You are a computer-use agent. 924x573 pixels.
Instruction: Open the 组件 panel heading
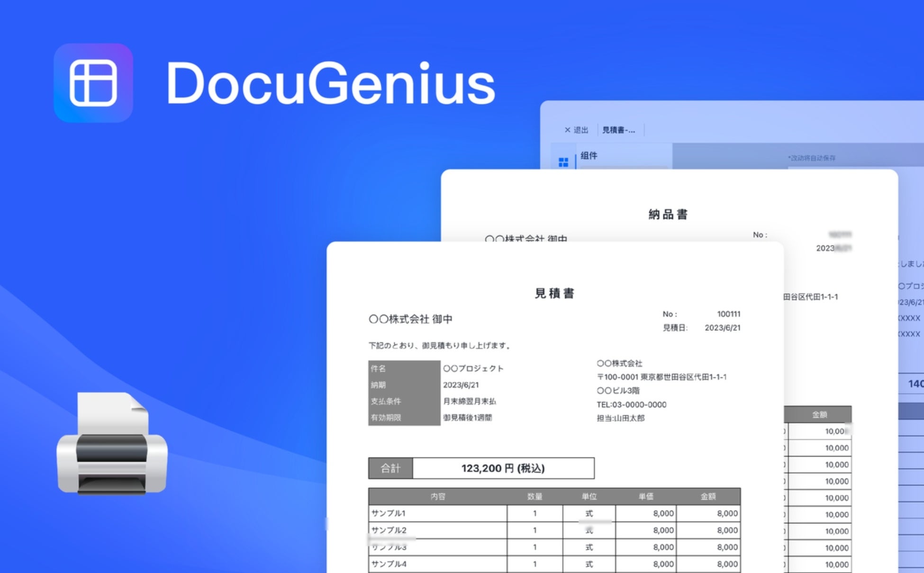589,155
